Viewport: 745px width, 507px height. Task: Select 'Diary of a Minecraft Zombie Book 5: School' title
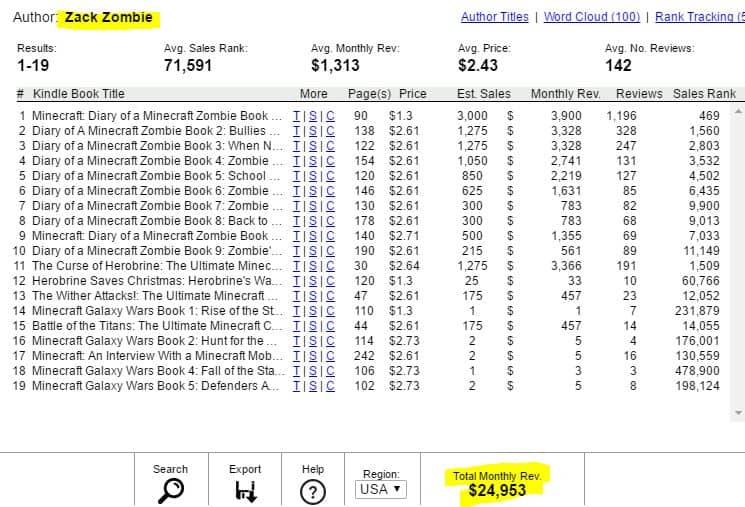click(156, 176)
